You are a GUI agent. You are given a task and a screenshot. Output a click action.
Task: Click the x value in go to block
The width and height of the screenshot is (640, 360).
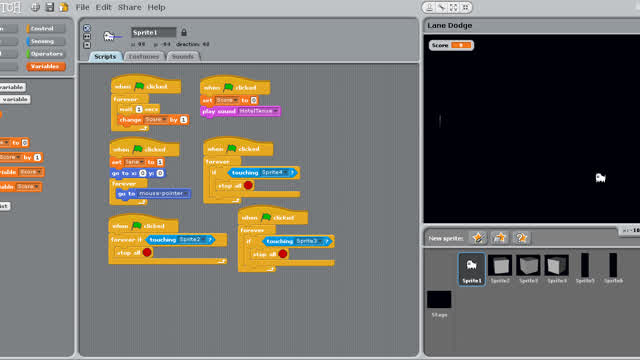pyautogui.click(x=142, y=173)
